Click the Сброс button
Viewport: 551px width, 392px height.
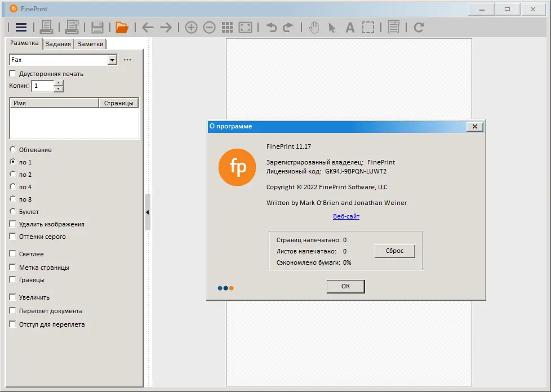pyautogui.click(x=394, y=251)
